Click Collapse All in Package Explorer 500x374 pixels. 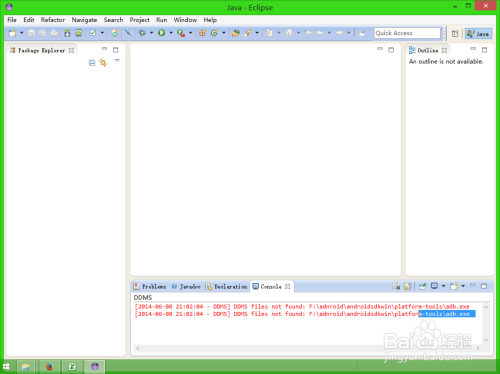pyautogui.click(x=92, y=63)
